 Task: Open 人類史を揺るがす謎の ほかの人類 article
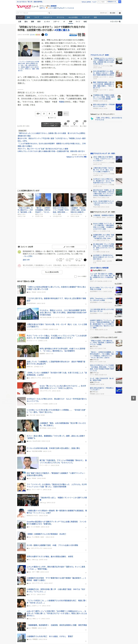coord(57,326)
